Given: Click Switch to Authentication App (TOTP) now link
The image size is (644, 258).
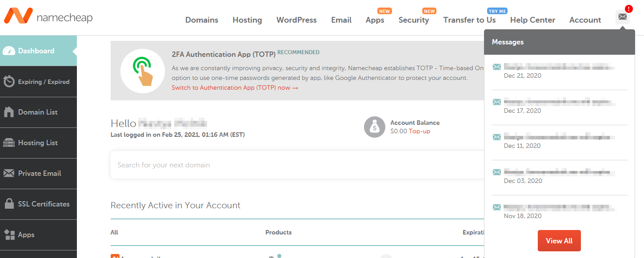Looking at the screenshot, I should (235, 88).
